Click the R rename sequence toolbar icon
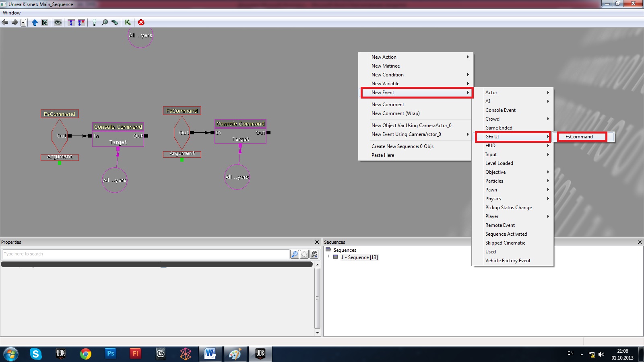 pyautogui.click(x=45, y=23)
